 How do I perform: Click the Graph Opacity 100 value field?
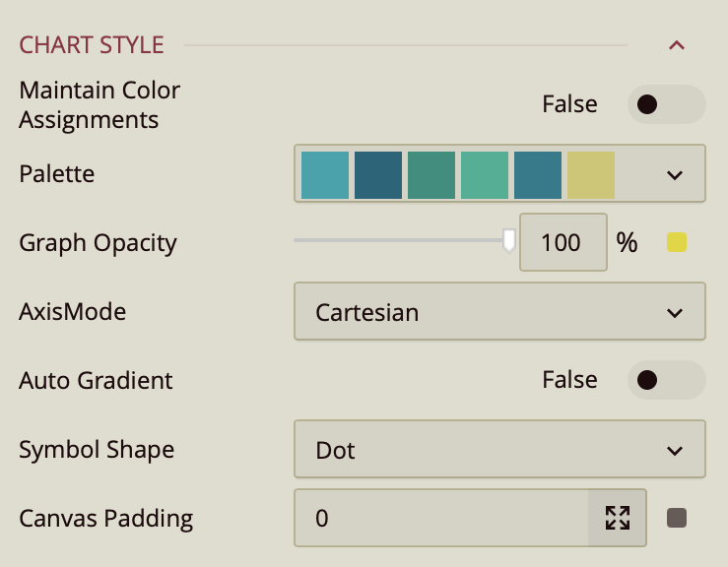562,242
